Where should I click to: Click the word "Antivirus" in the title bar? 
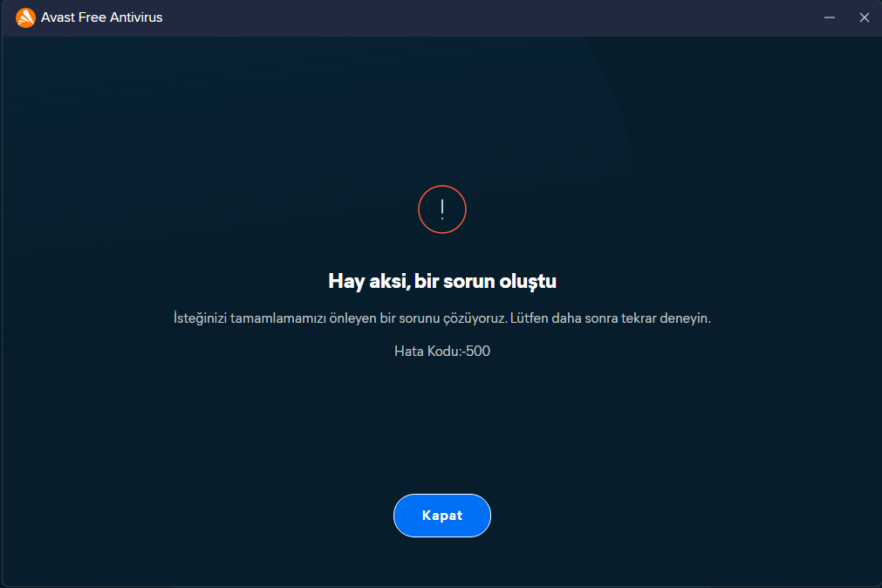(136, 17)
